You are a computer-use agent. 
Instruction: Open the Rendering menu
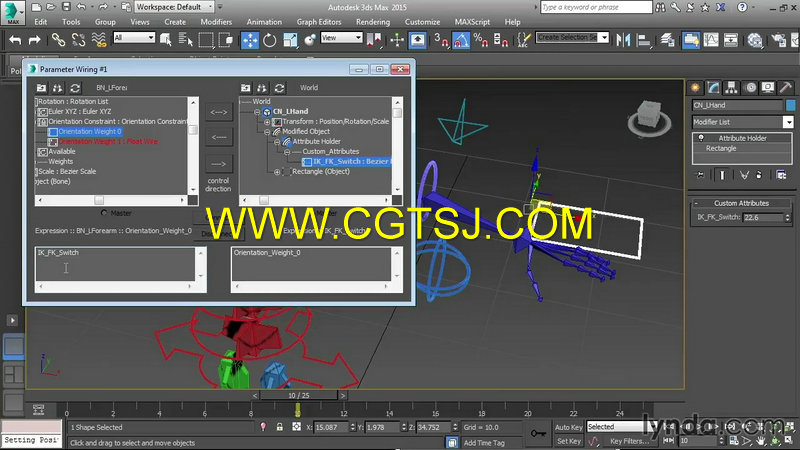click(x=373, y=22)
